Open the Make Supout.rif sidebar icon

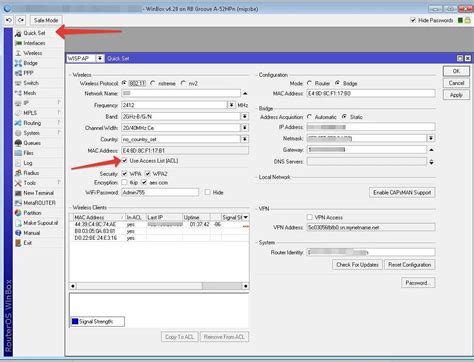click(18, 223)
